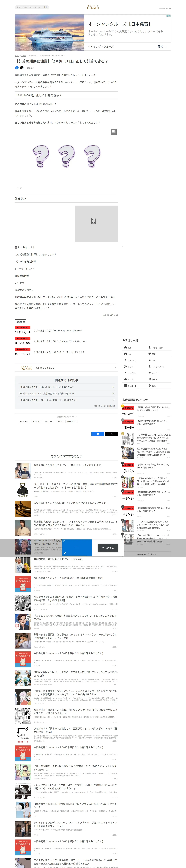Click the 5+(3+2)×4 thumbnail in next articles
186x868 pixels.
click(x=23, y=331)
